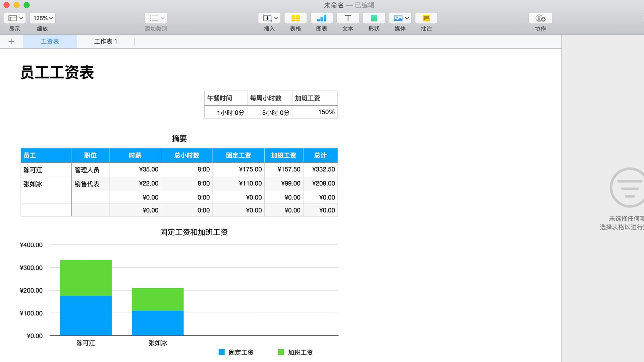The height and width of the screenshot is (362, 644).
Task: Toggle fullscreen with the green window button
Action: coord(26,5)
